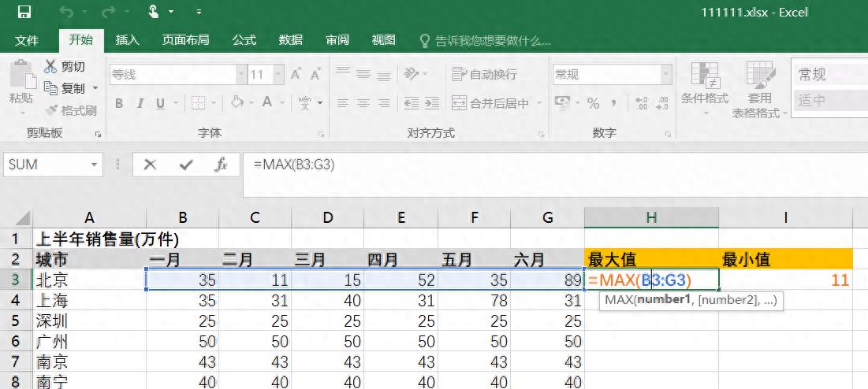Click the decrease font size icon

(x=315, y=74)
